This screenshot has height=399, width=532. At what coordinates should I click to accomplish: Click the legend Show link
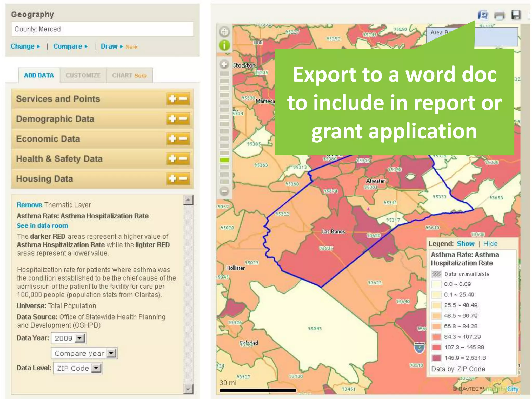(466, 244)
